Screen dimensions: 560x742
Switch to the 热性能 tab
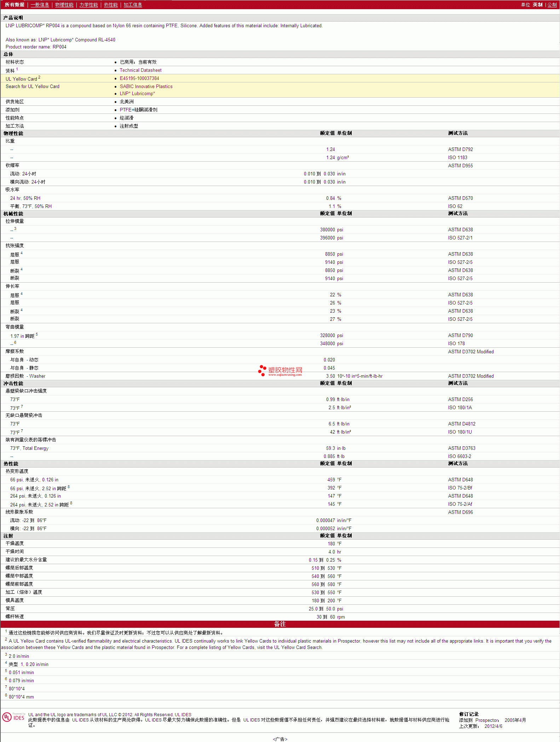[x=111, y=5]
